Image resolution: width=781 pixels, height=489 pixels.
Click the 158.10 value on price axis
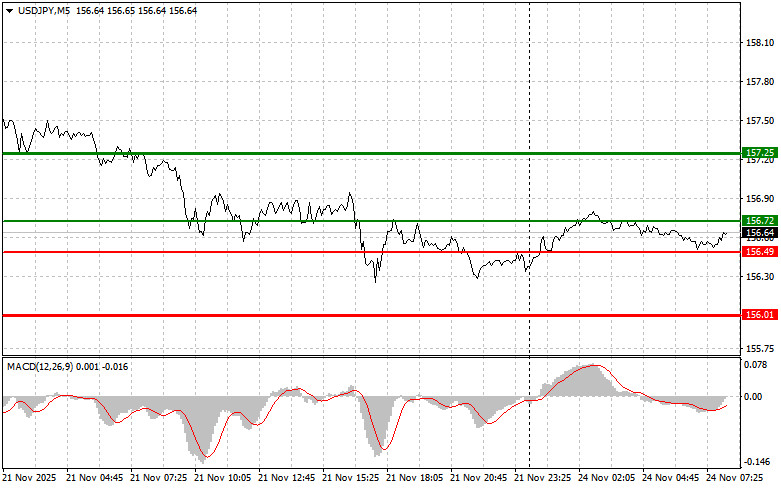click(x=760, y=43)
